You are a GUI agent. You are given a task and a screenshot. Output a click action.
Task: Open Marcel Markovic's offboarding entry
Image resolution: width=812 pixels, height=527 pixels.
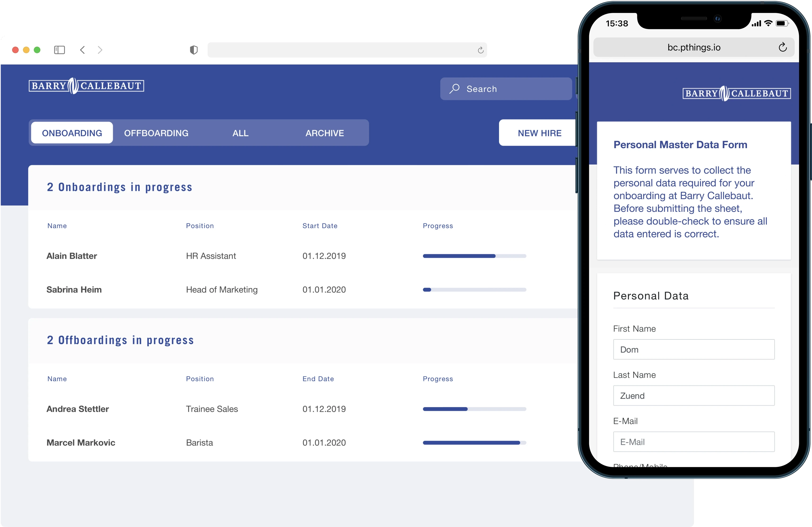pos(81,442)
